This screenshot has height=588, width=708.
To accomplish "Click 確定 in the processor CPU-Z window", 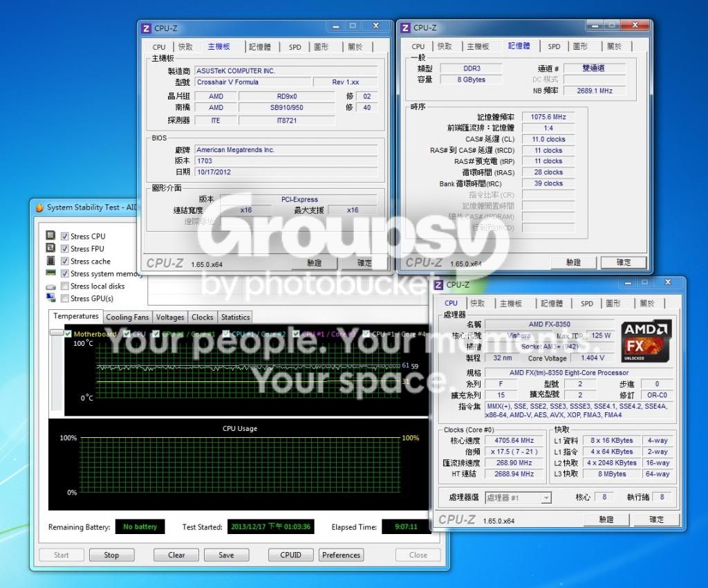I will 657,520.
